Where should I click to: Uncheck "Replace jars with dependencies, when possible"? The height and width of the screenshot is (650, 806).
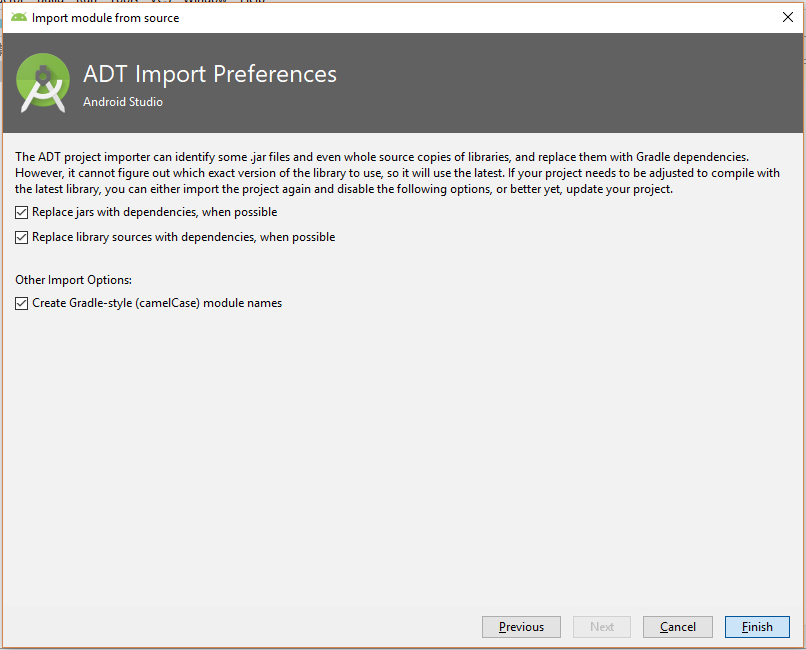pos(21,212)
